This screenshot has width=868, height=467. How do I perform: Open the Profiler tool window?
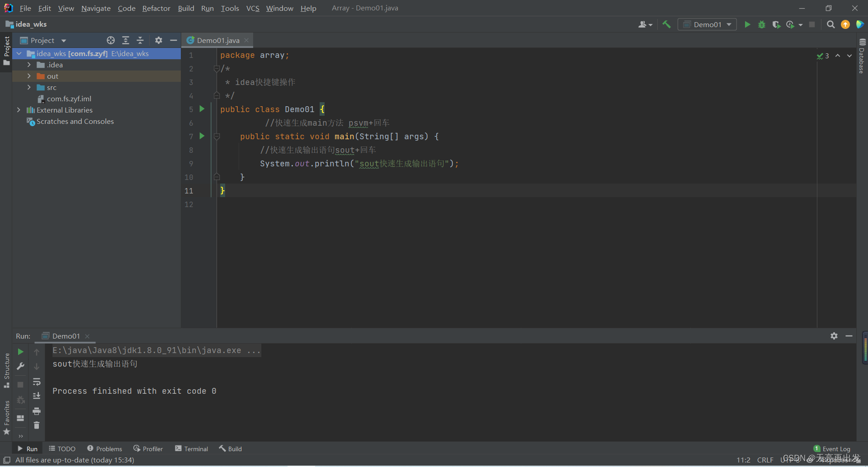(x=148, y=448)
